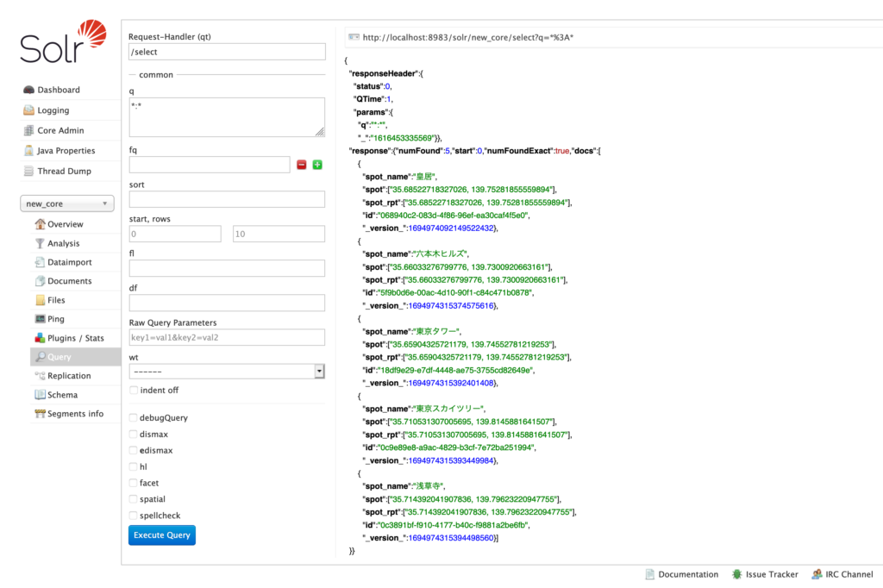
Task: Open the Documentation link
Action: point(688,574)
